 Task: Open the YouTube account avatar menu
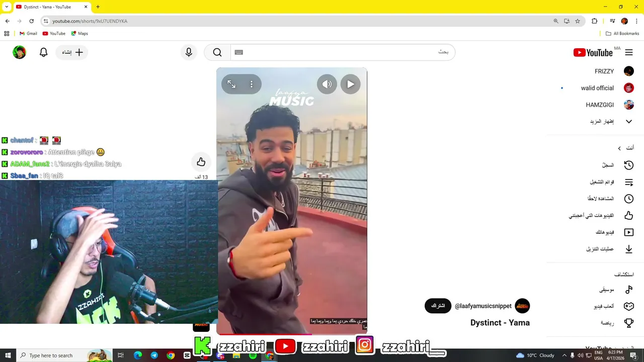coord(19,52)
